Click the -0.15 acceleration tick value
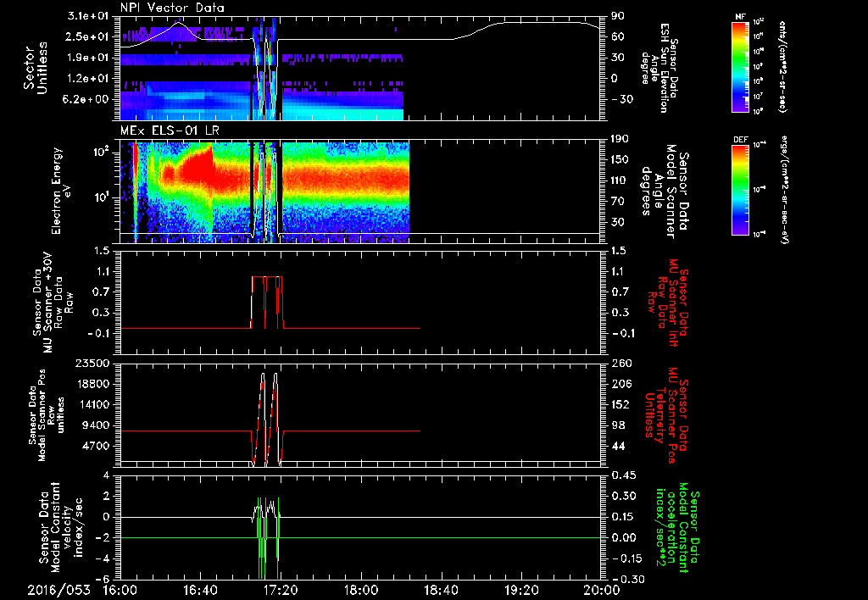The width and height of the screenshot is (868, 600). pos(626,558)
